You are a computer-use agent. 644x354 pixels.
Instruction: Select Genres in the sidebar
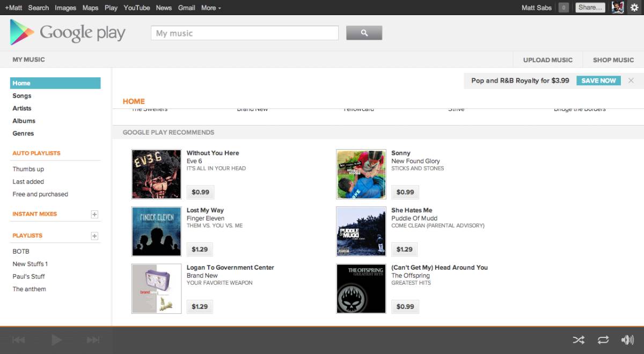(23, 134)
